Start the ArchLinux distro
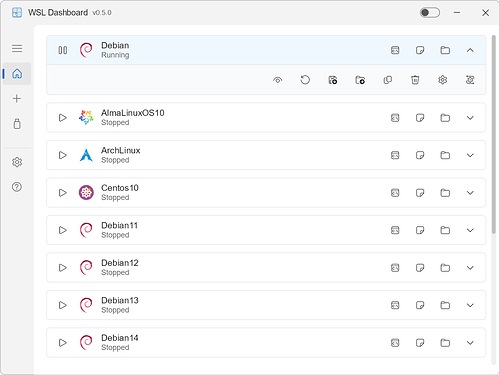 [63, 155]
